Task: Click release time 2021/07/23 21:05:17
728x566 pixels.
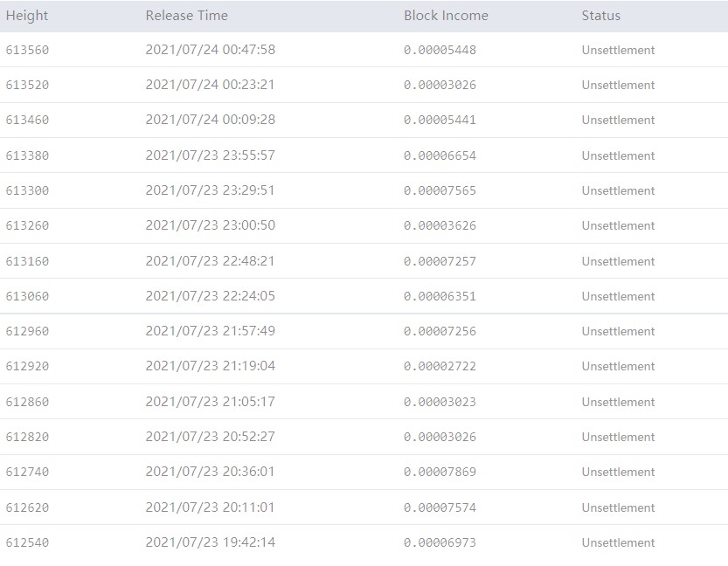Action: pos(211,402)
